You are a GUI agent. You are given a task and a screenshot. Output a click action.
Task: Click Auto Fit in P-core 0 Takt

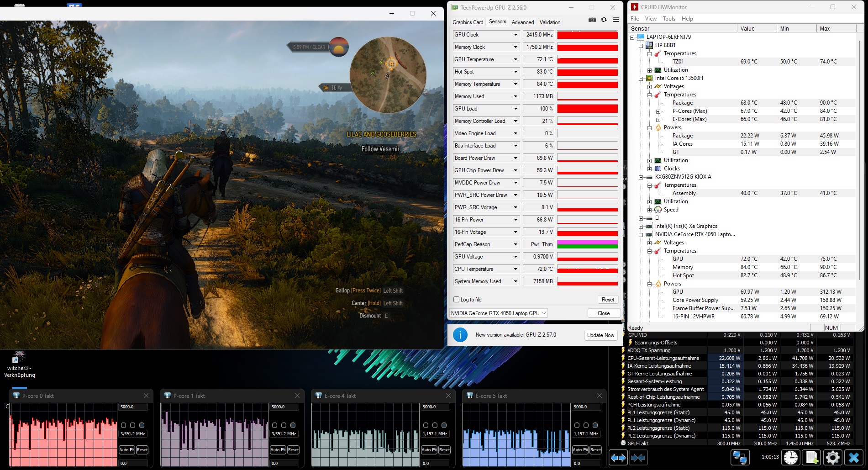click(x=127, y=450)
